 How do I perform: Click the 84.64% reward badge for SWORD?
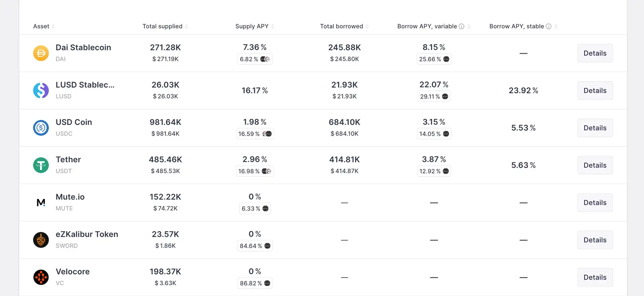pos(255,246)
